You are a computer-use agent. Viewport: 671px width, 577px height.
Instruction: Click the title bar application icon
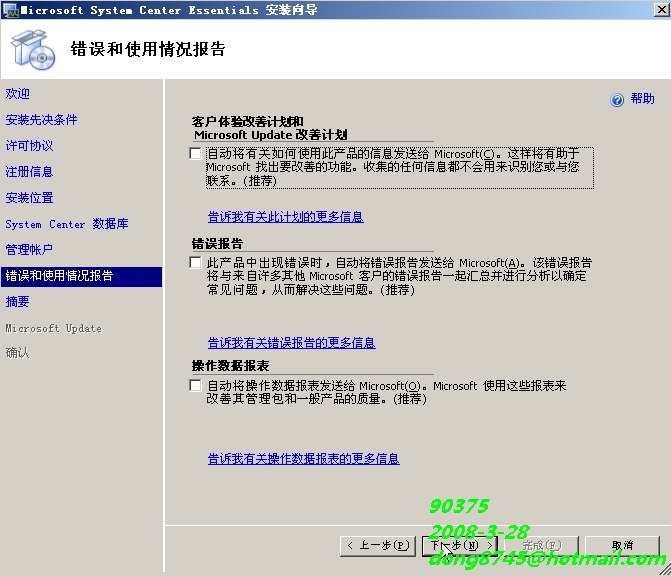(10, 10)
